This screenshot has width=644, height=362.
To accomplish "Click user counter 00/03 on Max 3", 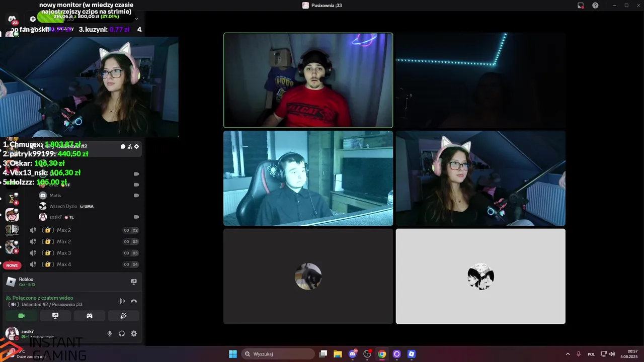I will click(x=131, y=253).
